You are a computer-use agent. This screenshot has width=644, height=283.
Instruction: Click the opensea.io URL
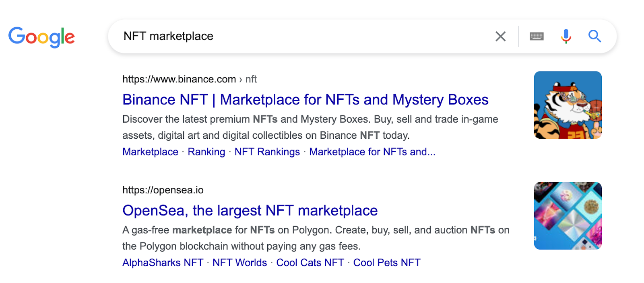(x=163, y=190)
